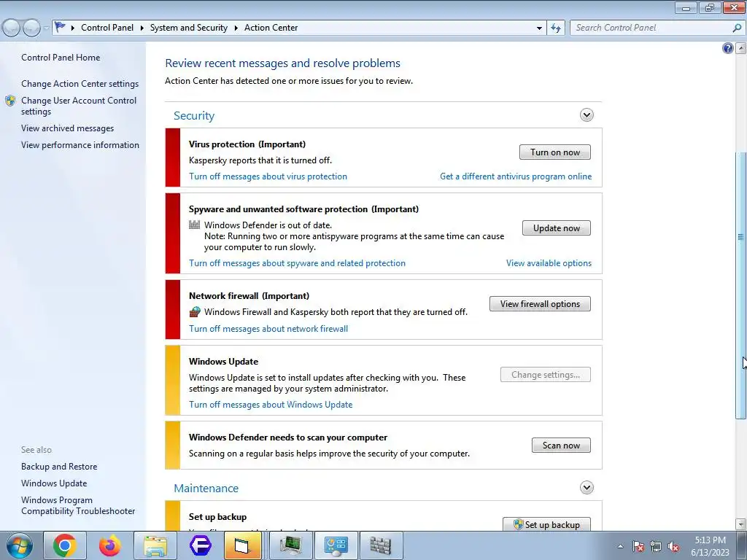Screen dimensions: 747x560
Task: Open the monitor graph app in taskbar
Action: pos(290,545)
